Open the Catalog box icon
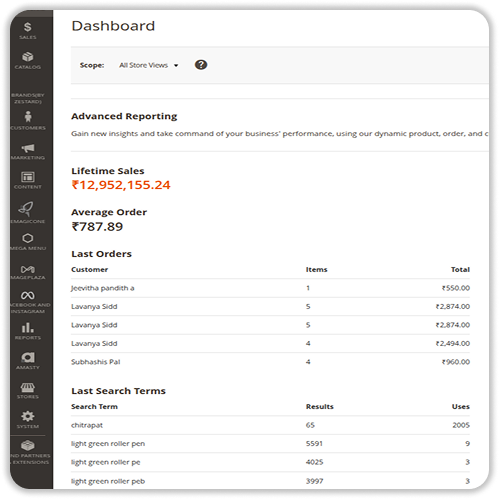499x499 pixels. (28, 57)
